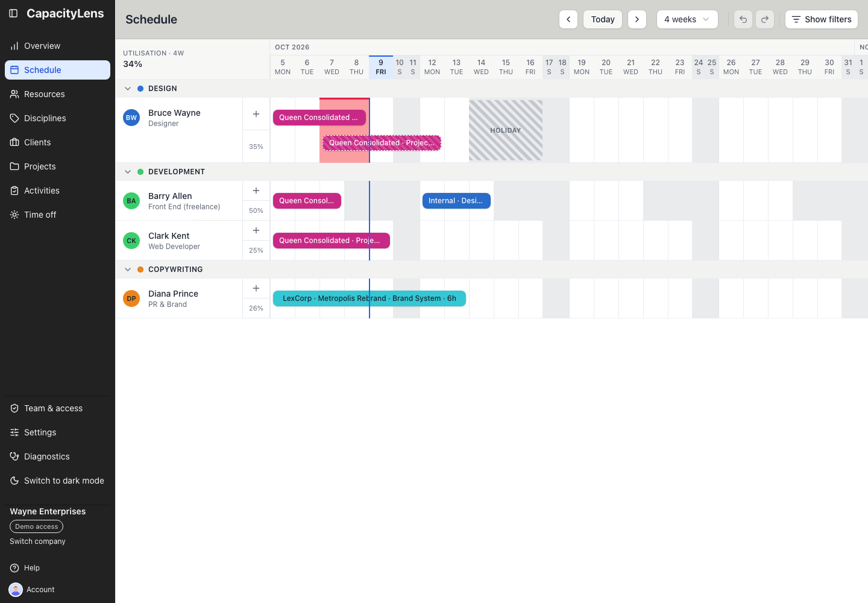Open Help from the sidebar
Image resolution: width=868 pixels, height=603 pixels.
point(57,568)
